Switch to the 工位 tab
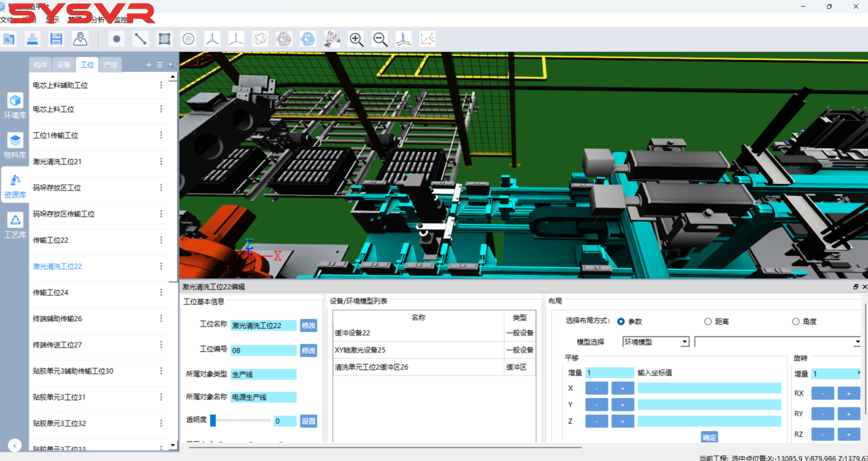This screenshot has height=461, width=868. [x=87, y=65]
